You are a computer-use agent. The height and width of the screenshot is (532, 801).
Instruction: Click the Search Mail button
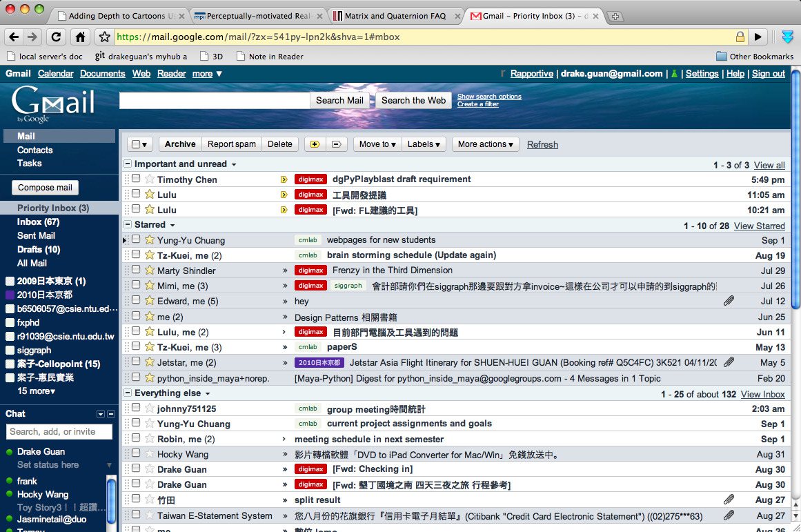339,101
